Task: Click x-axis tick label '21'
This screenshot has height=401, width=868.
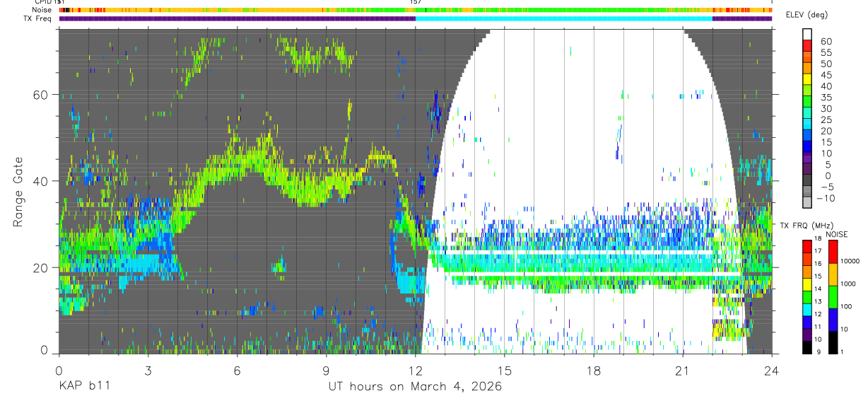Action: pos(683,371)
